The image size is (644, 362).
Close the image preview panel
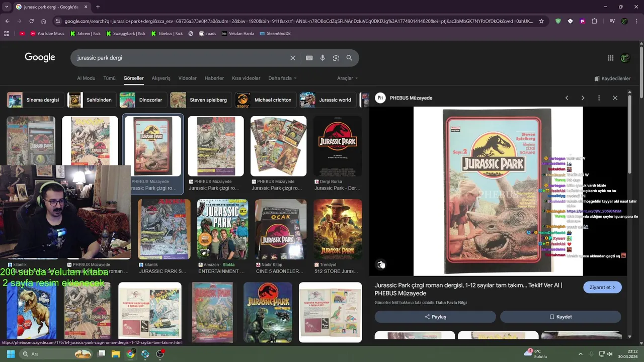(615, 98)
